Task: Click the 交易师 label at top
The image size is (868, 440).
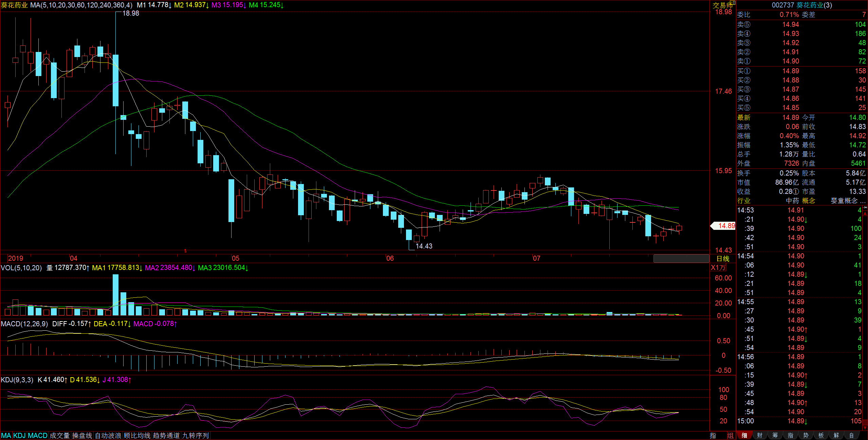Action: (722, 5)
